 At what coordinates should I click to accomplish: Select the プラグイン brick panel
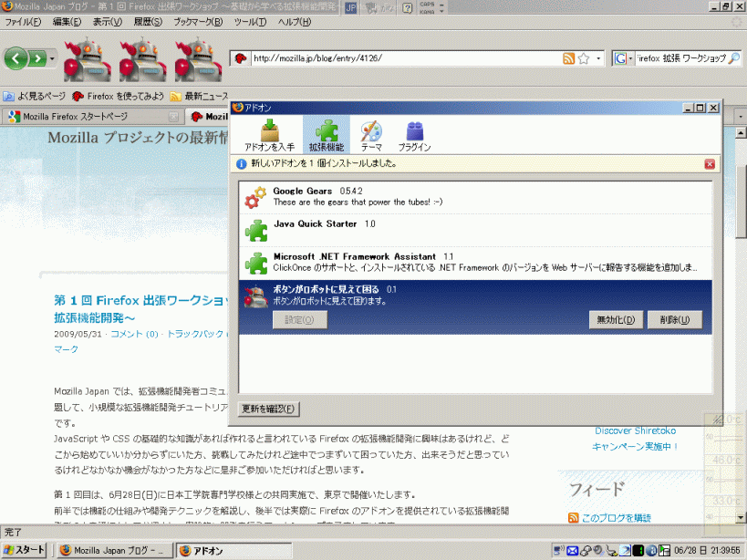(414, 135)
